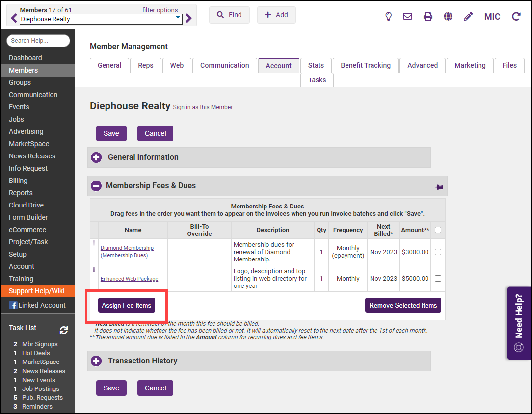Click the Assign Fee Items button
The image size is (532, 414).
pos(127,305)
